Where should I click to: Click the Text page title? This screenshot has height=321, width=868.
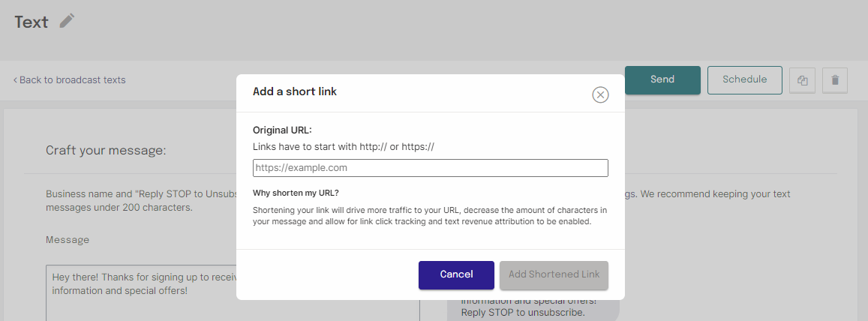pyautogui.click(x=32, y=22)
